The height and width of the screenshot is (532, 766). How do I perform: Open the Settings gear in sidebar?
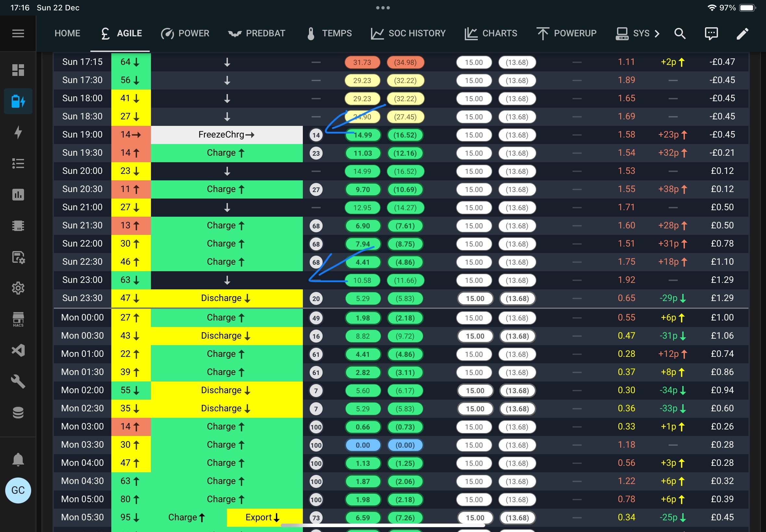click(18, 288)
